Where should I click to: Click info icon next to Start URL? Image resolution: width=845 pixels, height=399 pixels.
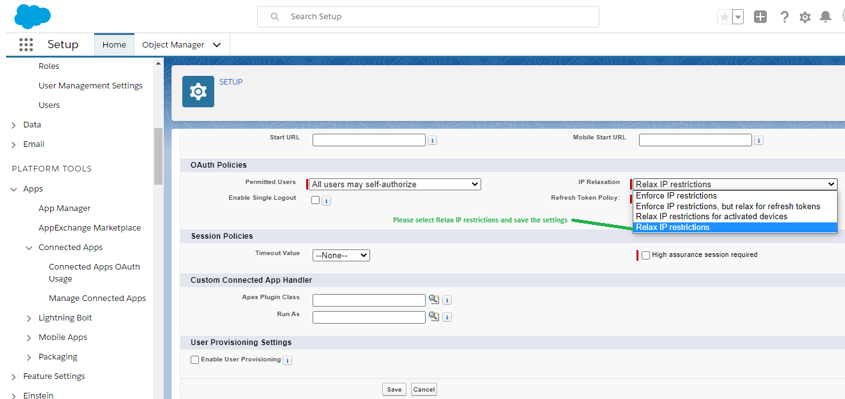pyautogui.click(x=432, y=140)
